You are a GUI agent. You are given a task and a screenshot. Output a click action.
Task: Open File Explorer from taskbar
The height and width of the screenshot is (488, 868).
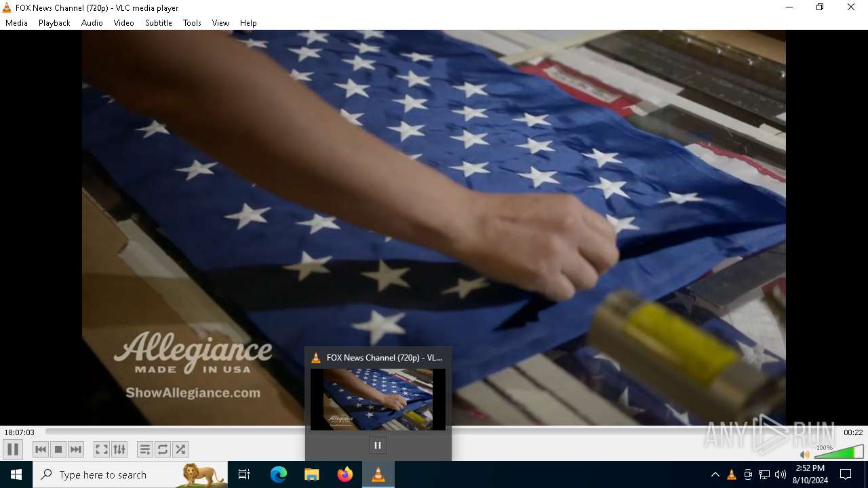pos(312,474)
